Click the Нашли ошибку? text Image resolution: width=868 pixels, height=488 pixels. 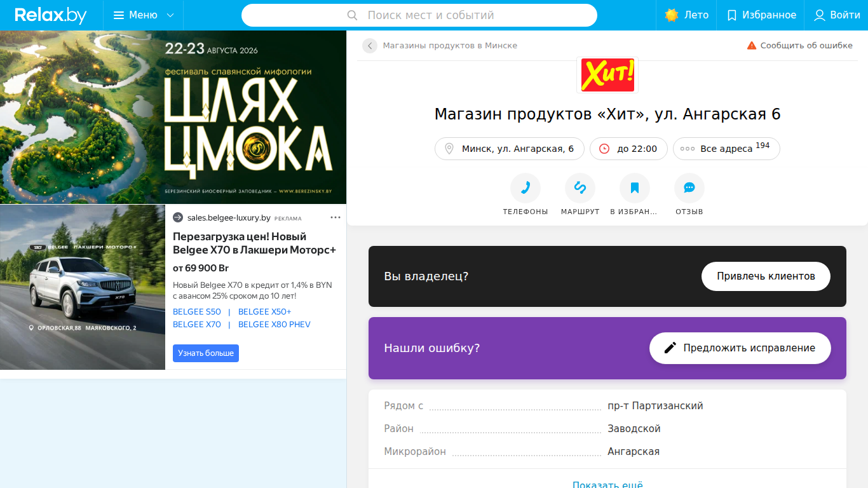432,348
